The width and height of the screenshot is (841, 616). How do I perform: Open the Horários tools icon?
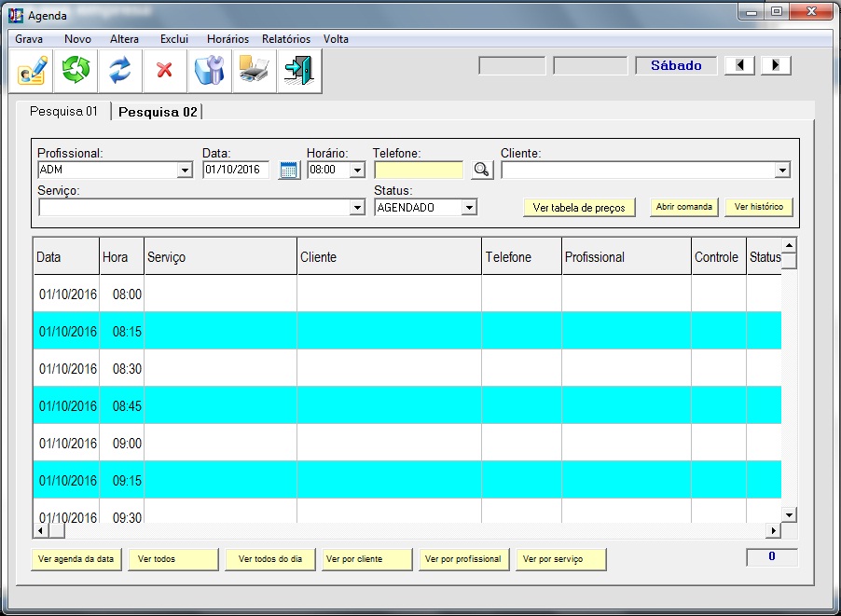coord(210,71)
